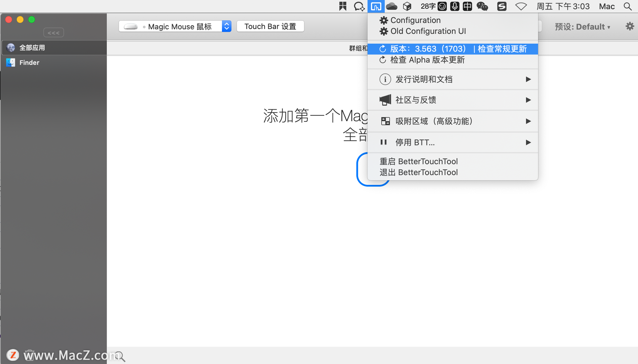Choose 重启 BetterTouchTool
This screenshot has height=364, width=638.
tap(453, 161)
